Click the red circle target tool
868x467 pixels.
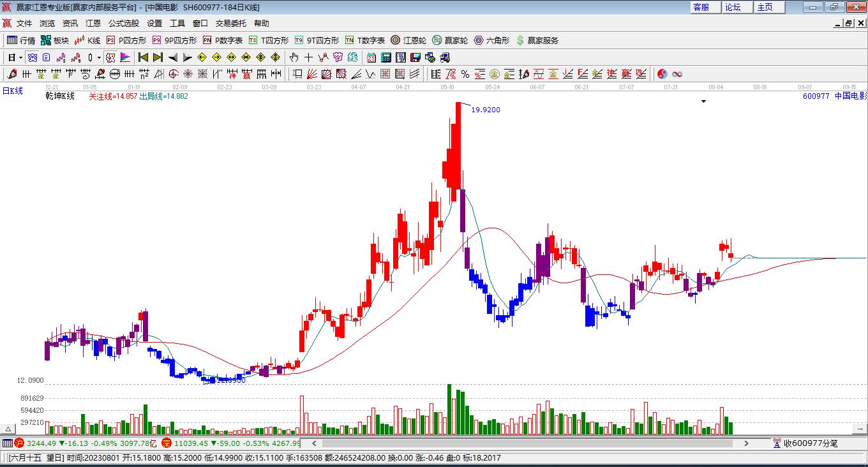(173, 74)
